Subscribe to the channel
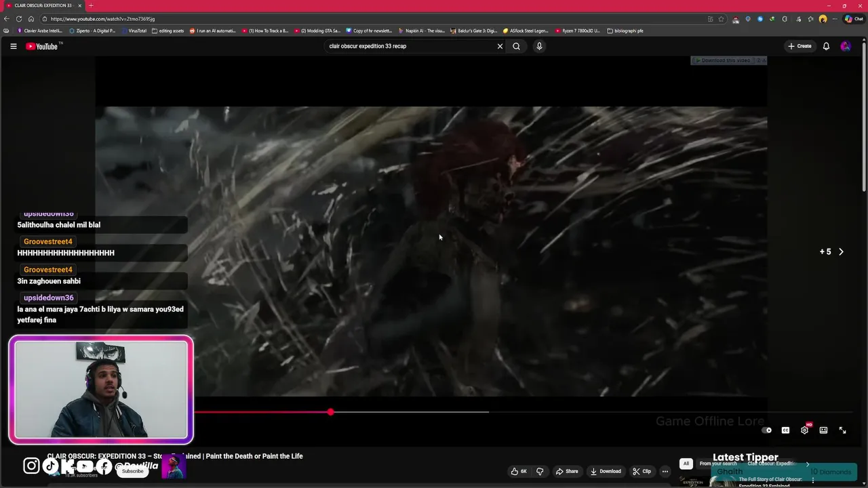868x488 pixels. pos(132,470)
